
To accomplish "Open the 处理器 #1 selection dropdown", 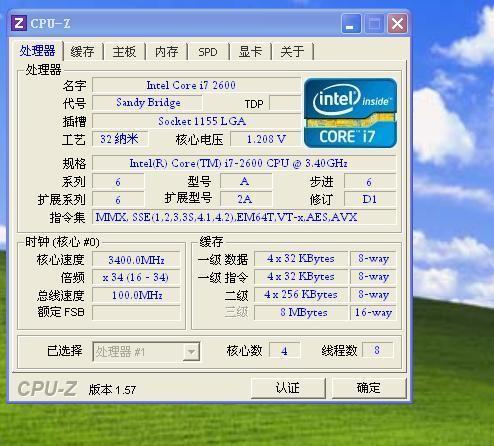I will (146, 351).
